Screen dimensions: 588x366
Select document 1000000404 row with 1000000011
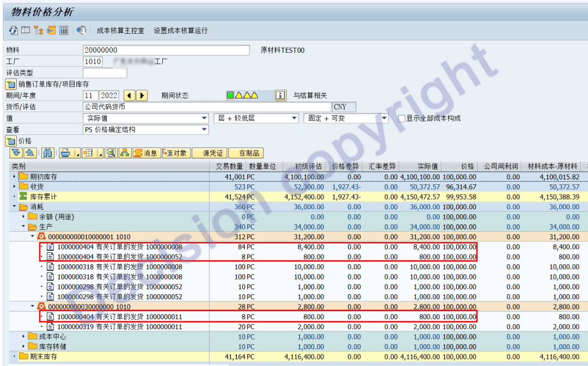pos(298,317)
